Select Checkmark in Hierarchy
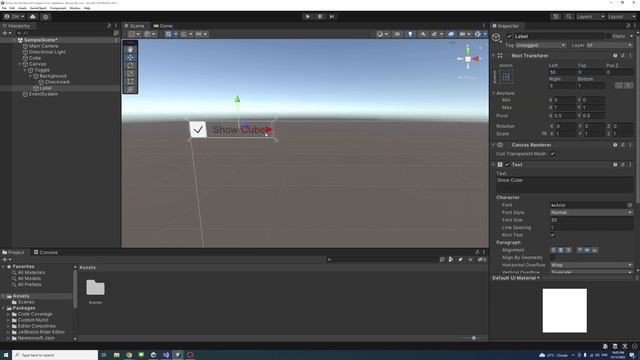 click(57, 82)
